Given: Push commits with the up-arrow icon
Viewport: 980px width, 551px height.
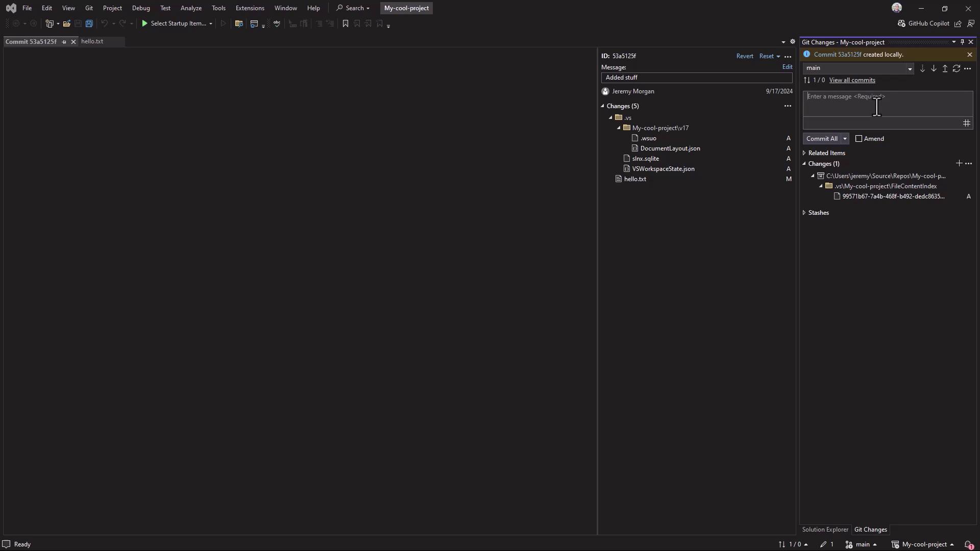Looking at the screenshot, I should (945, 68).
